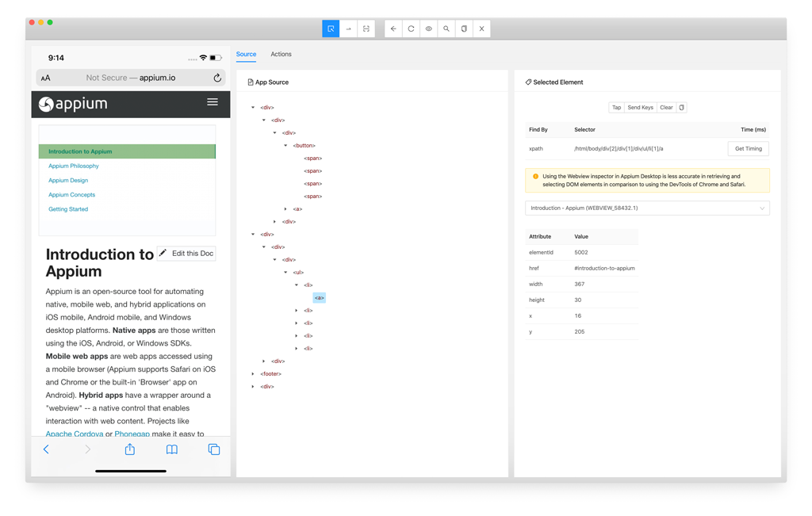Viewport: 812px width, 516px height.
Task: Click the href value #introduction-to-appium
Action: coord(604,268)
